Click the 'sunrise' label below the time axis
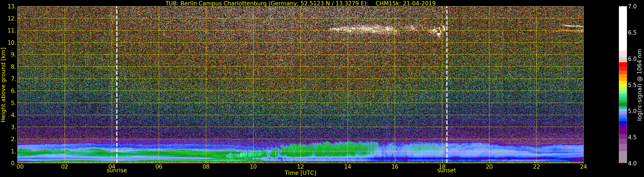 point(117,171)
